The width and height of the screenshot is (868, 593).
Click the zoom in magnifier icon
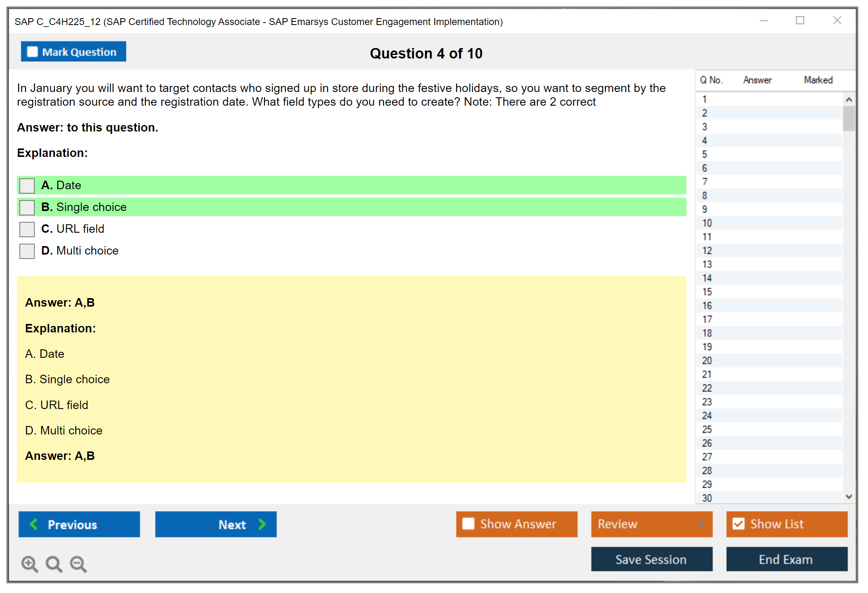coord(29,564)
